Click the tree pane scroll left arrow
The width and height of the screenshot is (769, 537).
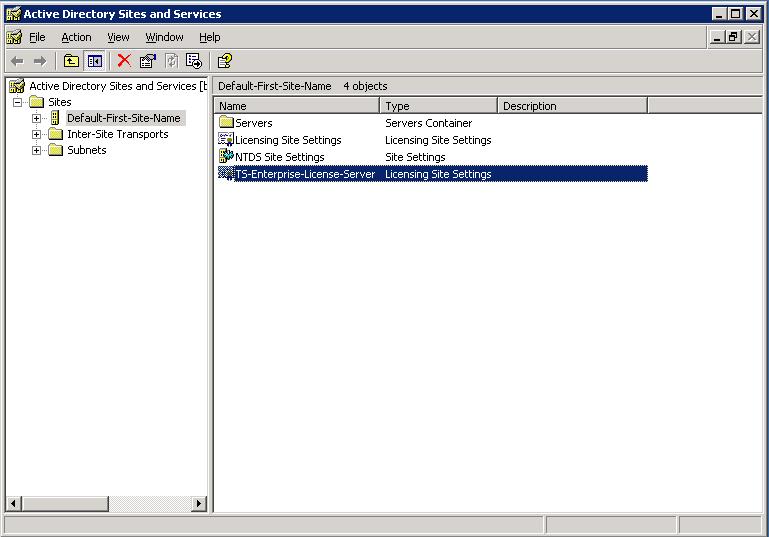(14, 504)
